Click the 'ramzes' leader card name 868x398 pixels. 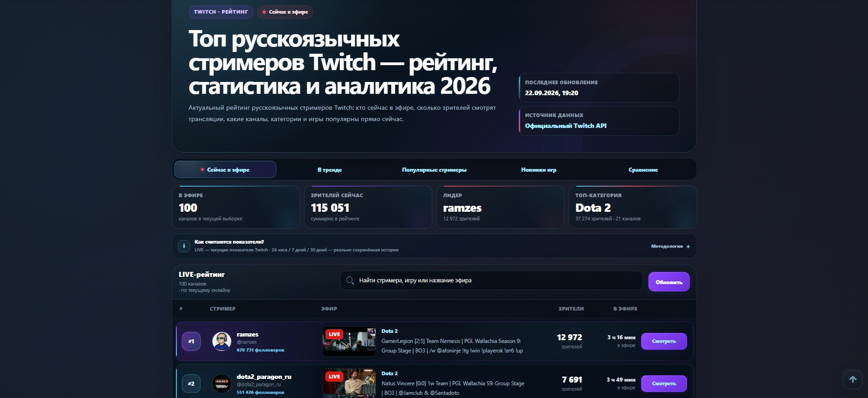[x=462, y=208]
